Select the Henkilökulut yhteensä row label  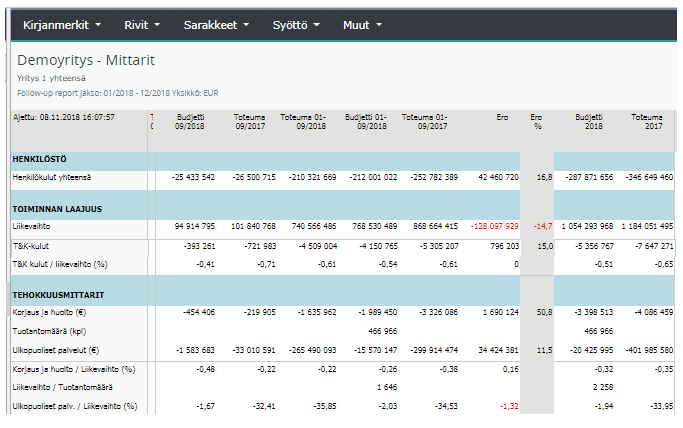(x=52, y=177)
